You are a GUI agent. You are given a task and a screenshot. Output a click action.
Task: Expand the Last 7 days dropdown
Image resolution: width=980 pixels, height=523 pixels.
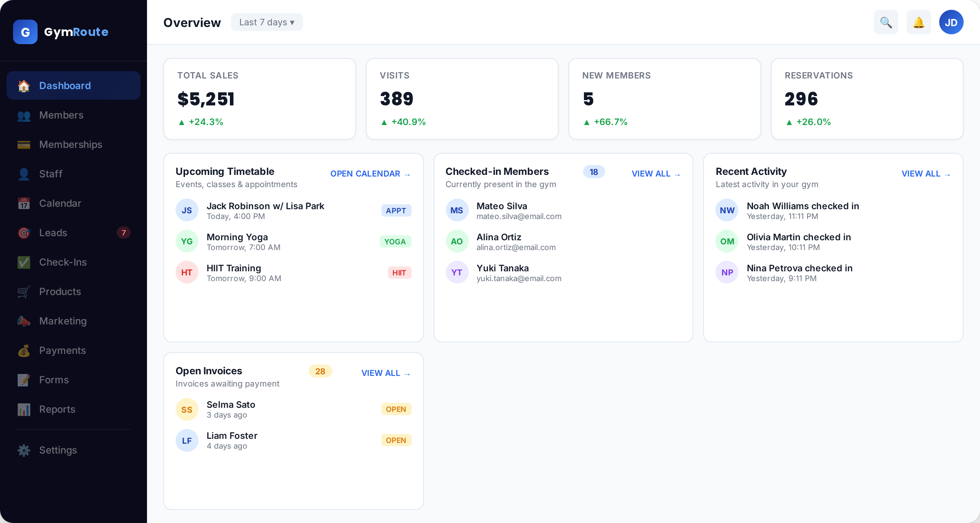267,22
